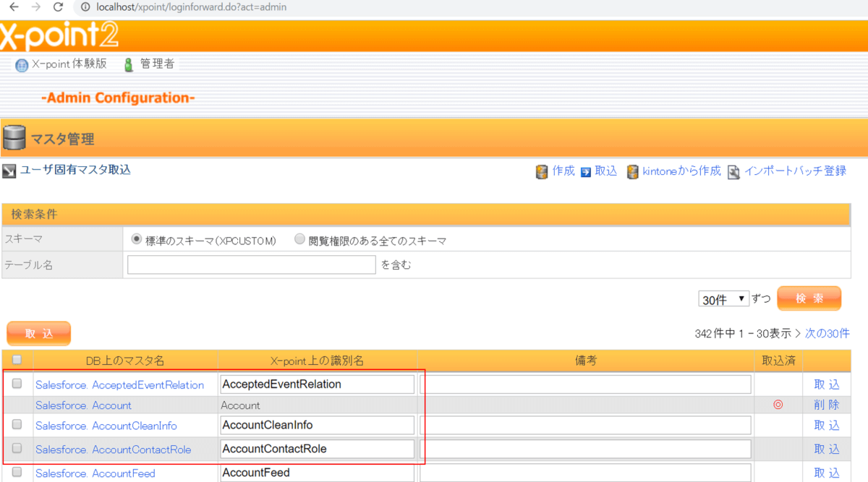Click the kintoneから作成 database icon
Image resolution: width=868 pixels, height=482 pixels.
click(633, 172)
